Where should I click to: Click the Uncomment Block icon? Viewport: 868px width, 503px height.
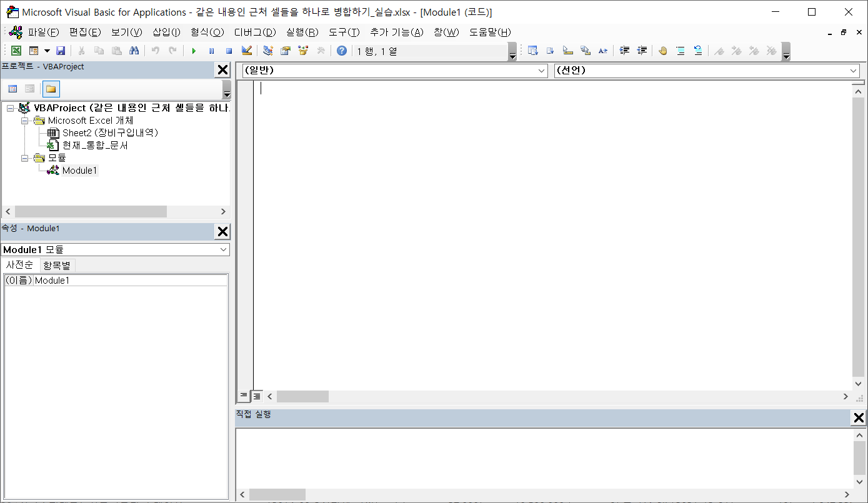[698, 51]
